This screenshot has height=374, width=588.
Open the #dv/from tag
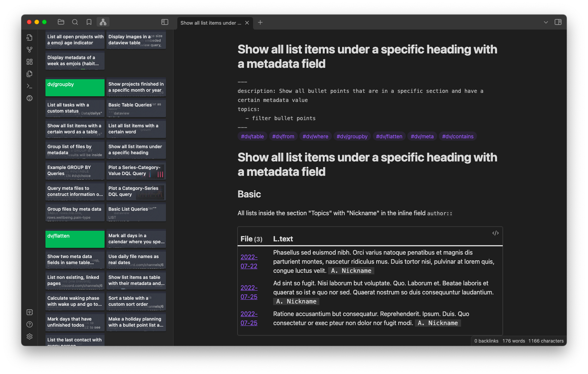[283, 136]
